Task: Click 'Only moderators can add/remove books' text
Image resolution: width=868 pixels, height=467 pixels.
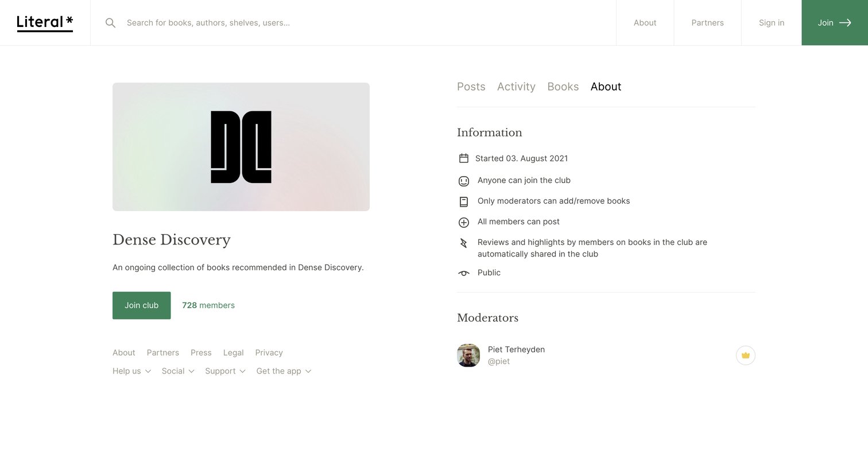Action: (x=554, y=201)
